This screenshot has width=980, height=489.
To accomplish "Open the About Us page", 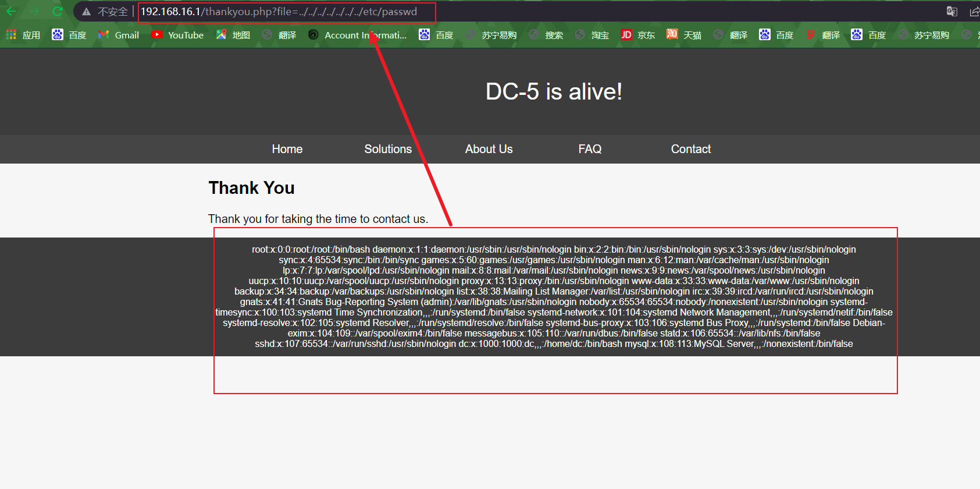I will click(489, 149).
